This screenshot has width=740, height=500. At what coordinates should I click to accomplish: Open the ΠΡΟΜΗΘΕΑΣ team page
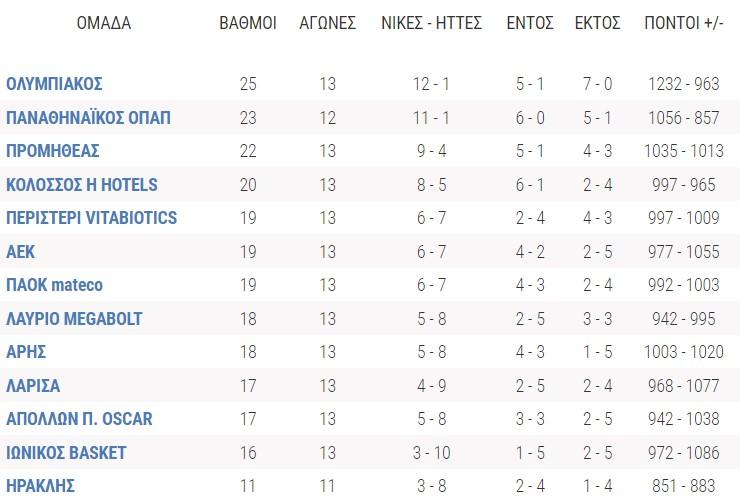(x=53, y=151)
